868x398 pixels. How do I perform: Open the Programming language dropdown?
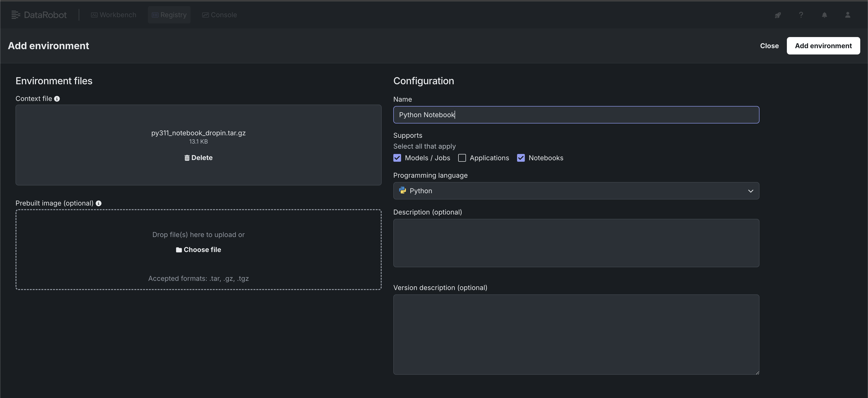click(x=576, y=191)
